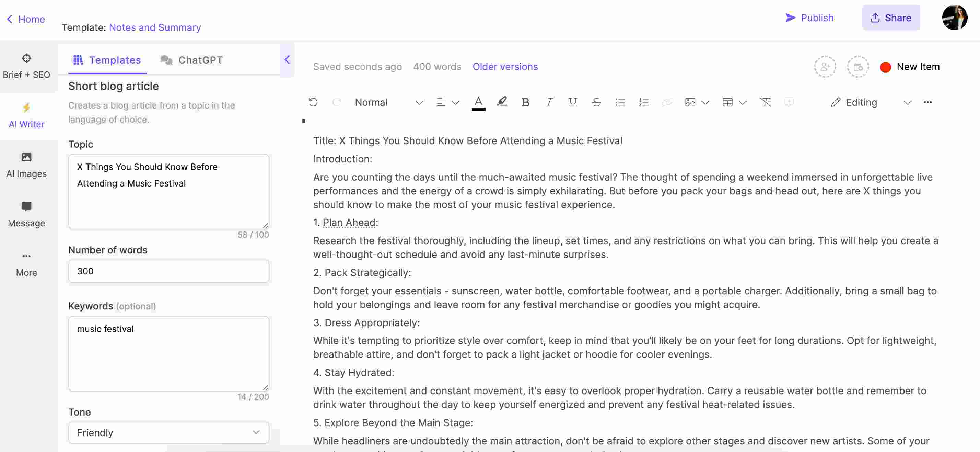
Task: Click the Publish button
Action: pos(809,18)
